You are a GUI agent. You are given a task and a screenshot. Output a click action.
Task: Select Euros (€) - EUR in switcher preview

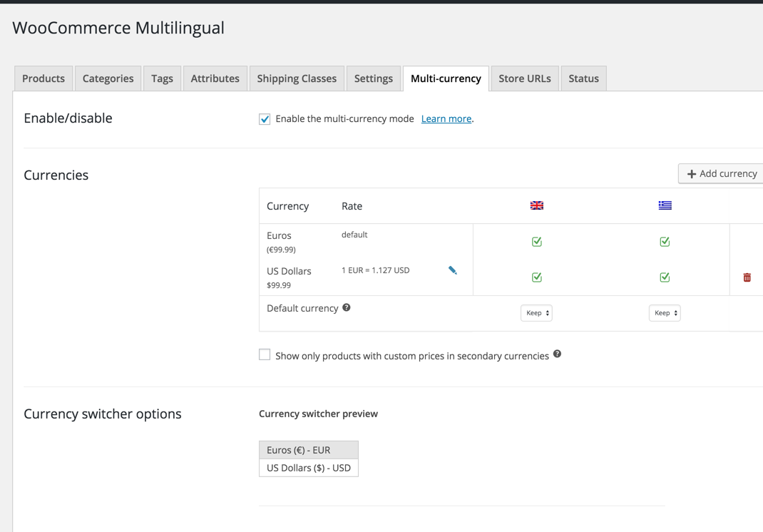pos(309,450)
